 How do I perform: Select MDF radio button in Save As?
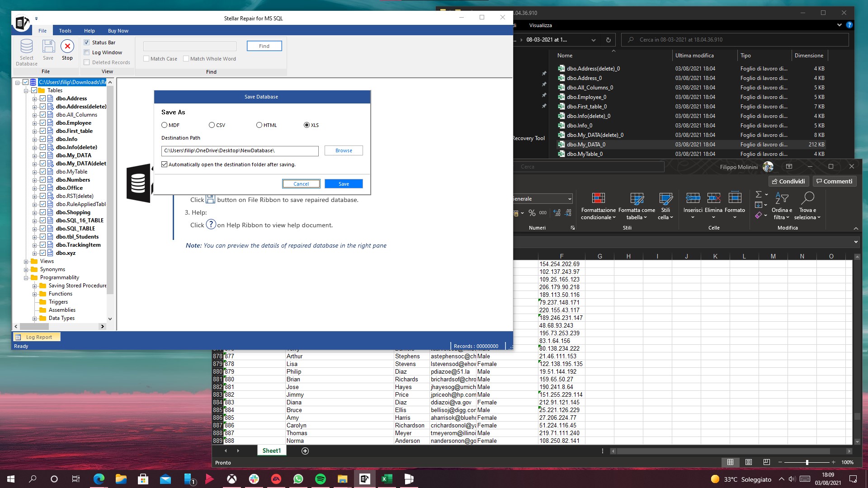click(x=165, y=125)
